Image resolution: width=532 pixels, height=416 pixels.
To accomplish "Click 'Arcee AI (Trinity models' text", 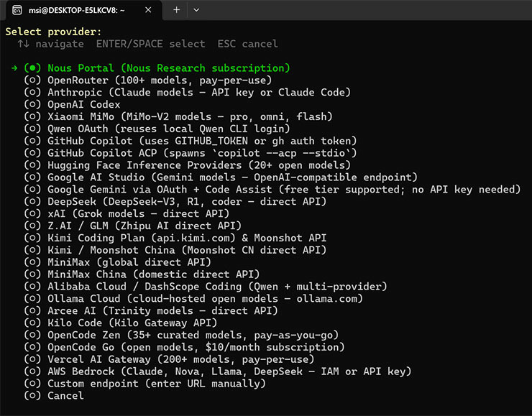I will click(121, 311).
